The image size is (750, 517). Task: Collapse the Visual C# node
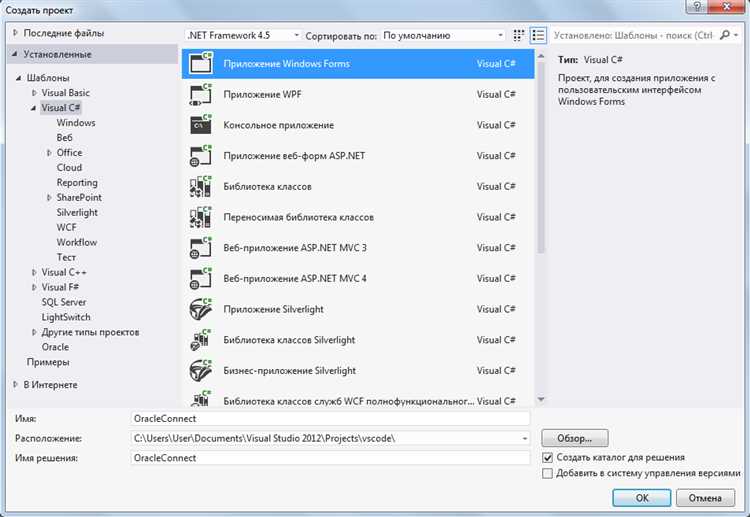(33, 108)
